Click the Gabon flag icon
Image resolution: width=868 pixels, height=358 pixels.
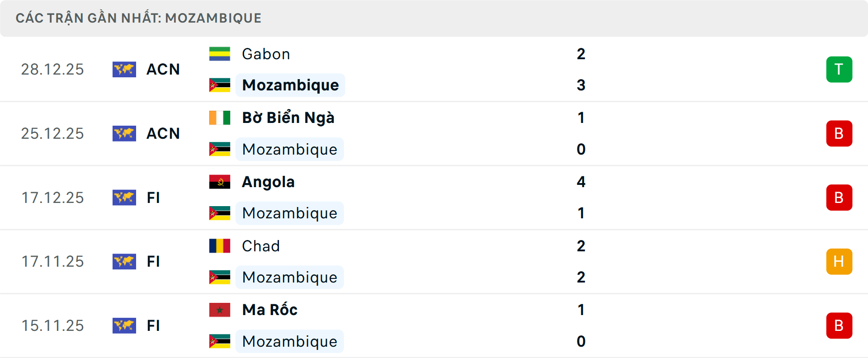pyautogui.click(x=220, y=53)
